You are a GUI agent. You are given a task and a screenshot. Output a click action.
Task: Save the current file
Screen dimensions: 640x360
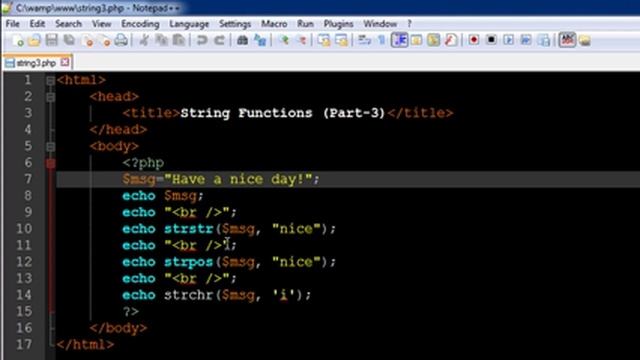click(52, 40)
